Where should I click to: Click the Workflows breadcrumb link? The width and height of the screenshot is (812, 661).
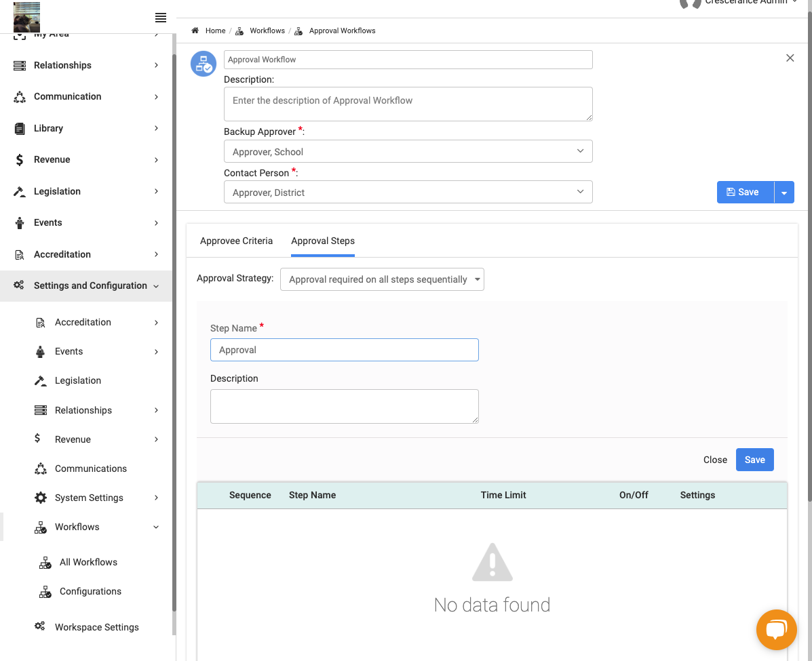click(x=267, y=31)
